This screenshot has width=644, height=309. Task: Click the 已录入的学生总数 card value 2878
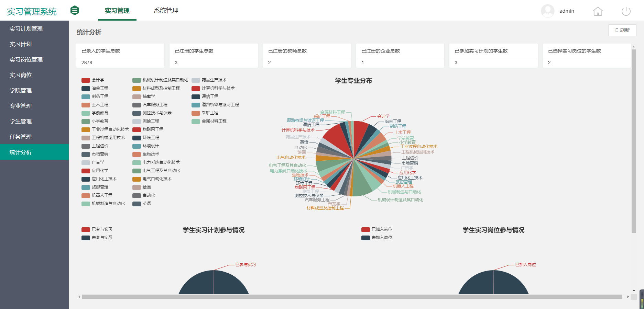pos(87,62)
